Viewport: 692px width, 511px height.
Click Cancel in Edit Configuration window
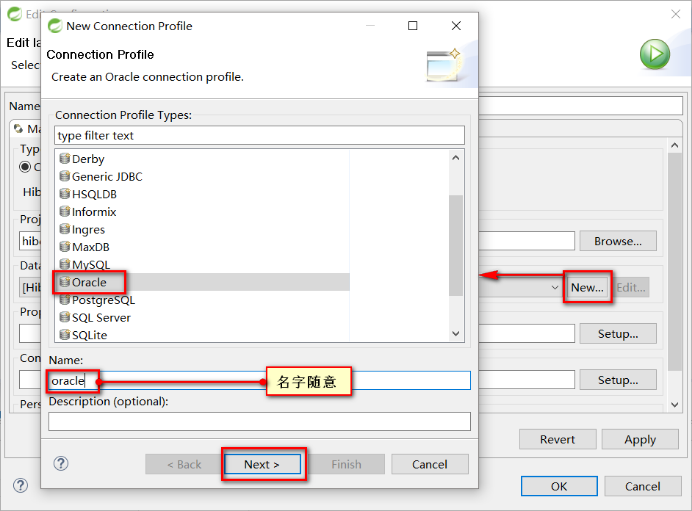coord(643,486)
